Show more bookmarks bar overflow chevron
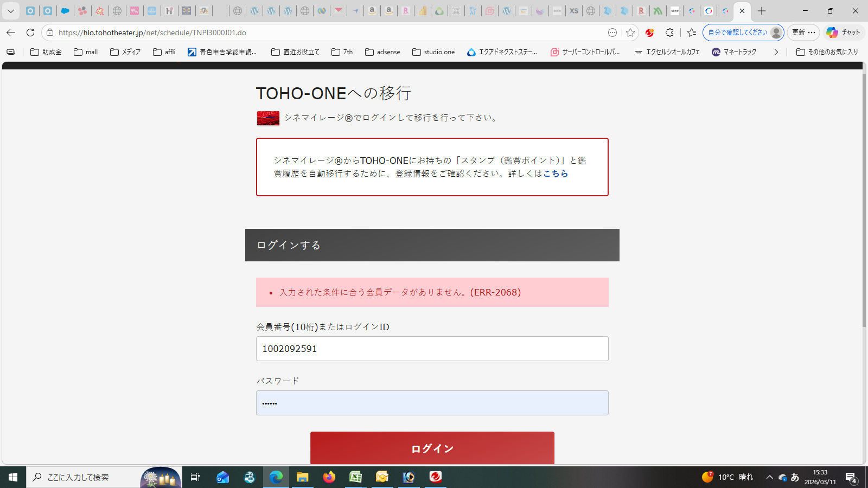 [776, 52]
